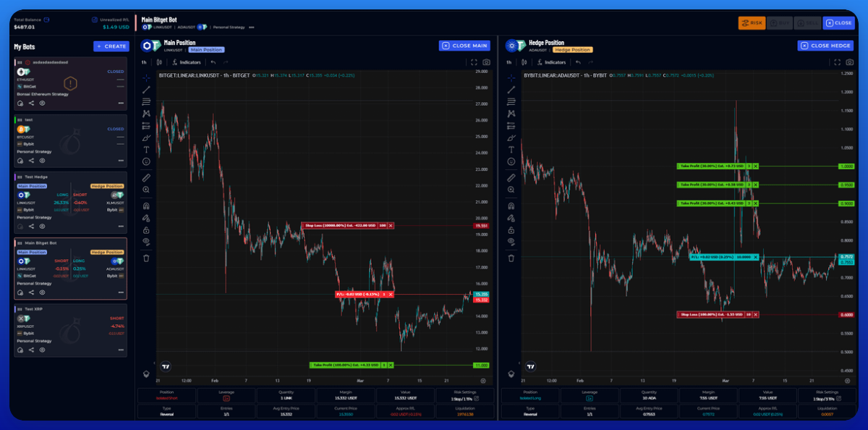The width and height of the screenshot is (868, 430).
Task: Select the zoom-in tool in Hedge Position chart
Action: click(x=511, y=190)
